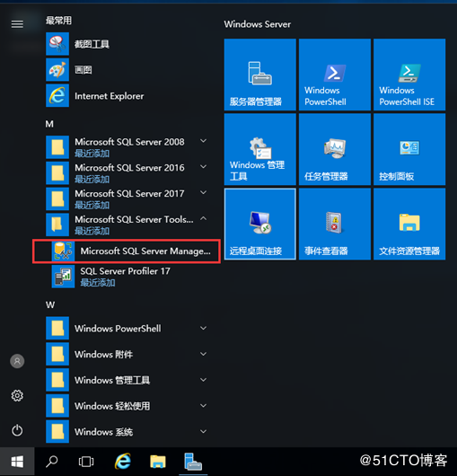Launch Paint (画图) from most used
Image resolution: width=457 pixels, height=476 pixels.
point(57,70)
